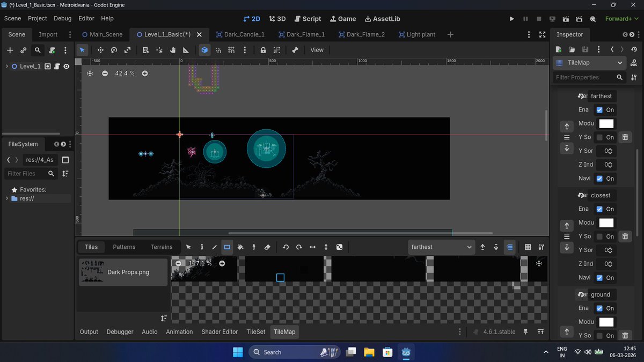Viewport: 644px width, 362px height.
Task: Run the project with play button
Action: coord(511,19)
